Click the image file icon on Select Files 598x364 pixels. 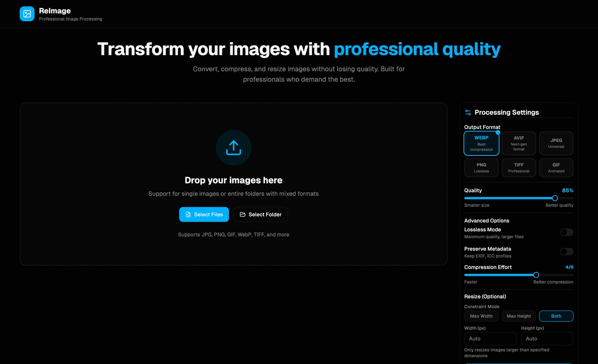pos(188,214)
